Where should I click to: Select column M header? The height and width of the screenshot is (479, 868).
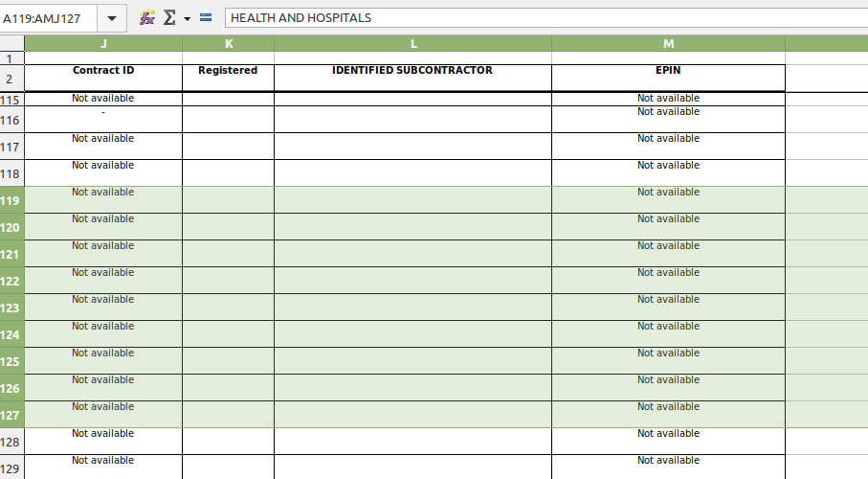(x=668, y=43)
